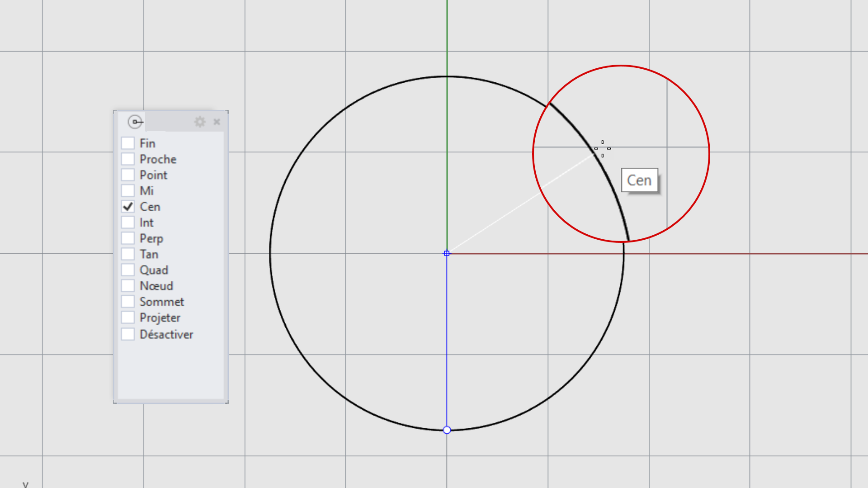Image resolution: width=868 pixels, height=488 pixels.
Task: Check Désactiver to disable all snaps
Action: (x=128, y=334)
